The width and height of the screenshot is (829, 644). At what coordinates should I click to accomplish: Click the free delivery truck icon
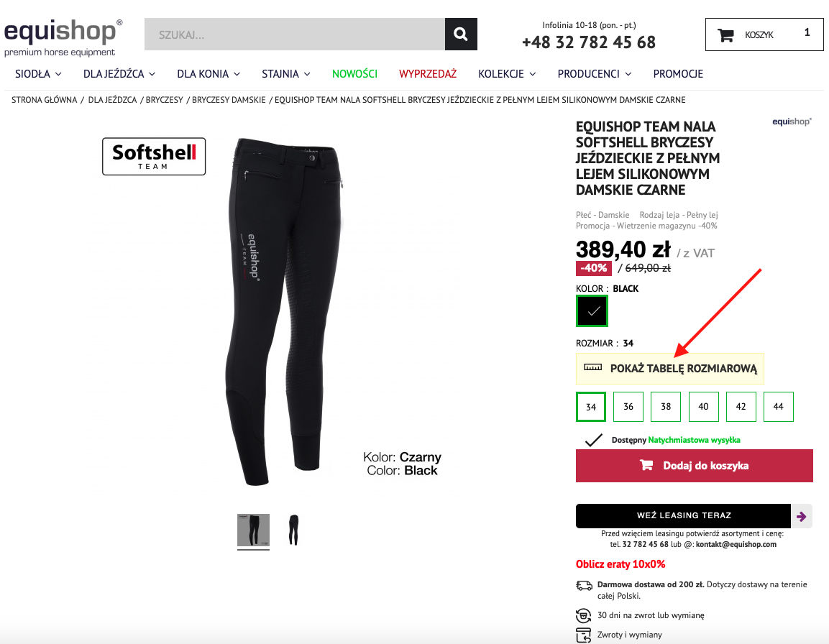coord(584,585)
